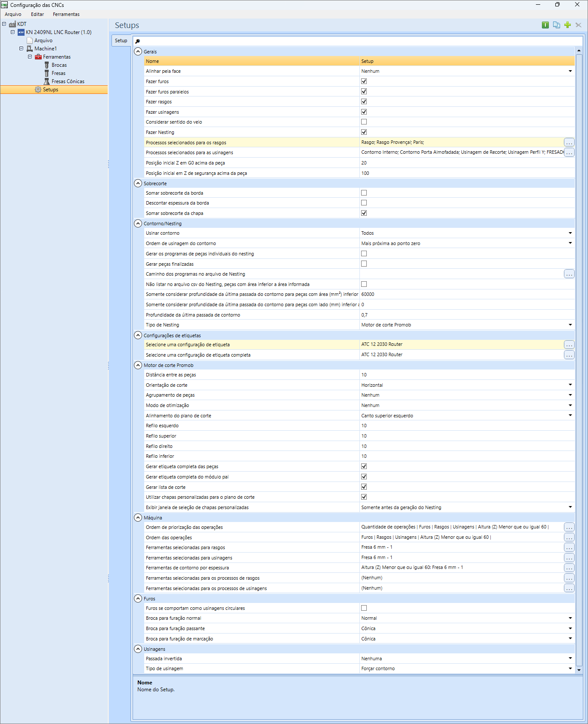Click the KN 2409NL machine icon

coord(21,32)
